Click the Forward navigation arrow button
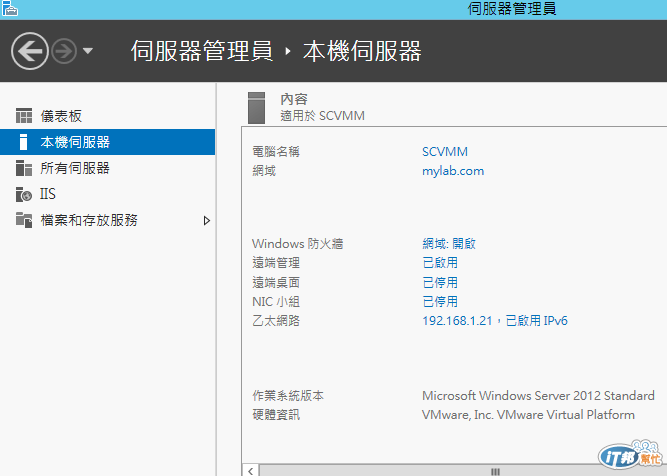 click(x=64, y=51)
